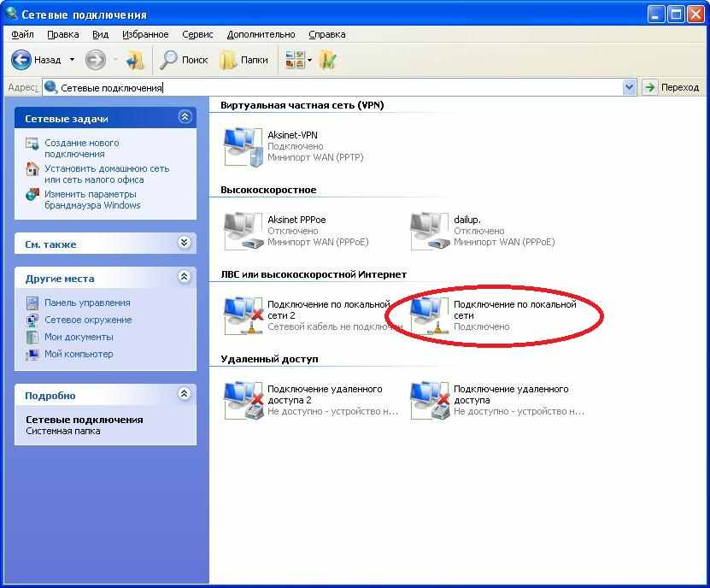Maximize the Сетевые подключения window
710x588 pixels.
tap(676, 15)
